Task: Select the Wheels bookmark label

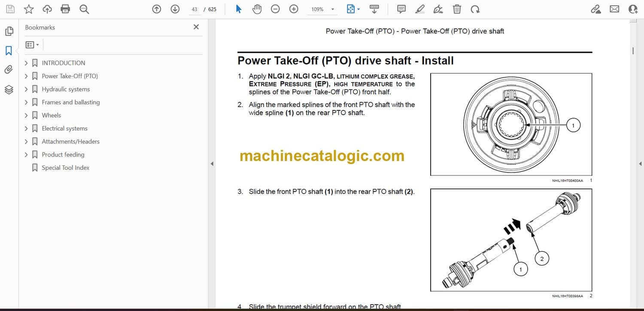Action: (x=52, y=115)
